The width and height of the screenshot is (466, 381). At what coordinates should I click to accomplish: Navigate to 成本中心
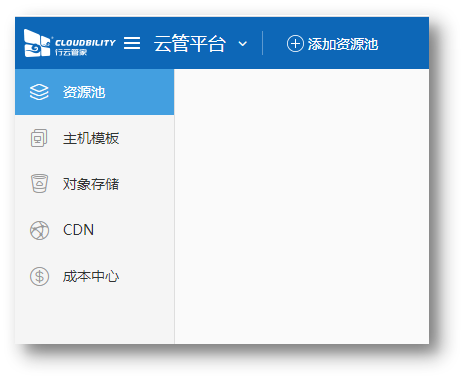(x=94, y=276)
